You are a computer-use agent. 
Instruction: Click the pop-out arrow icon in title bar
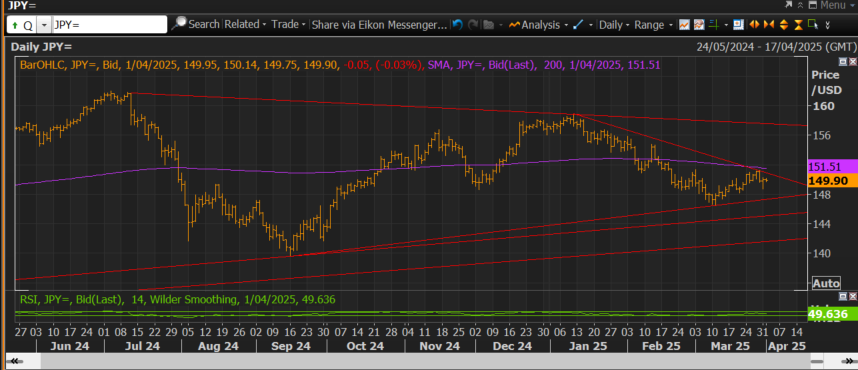pos(789,5)
